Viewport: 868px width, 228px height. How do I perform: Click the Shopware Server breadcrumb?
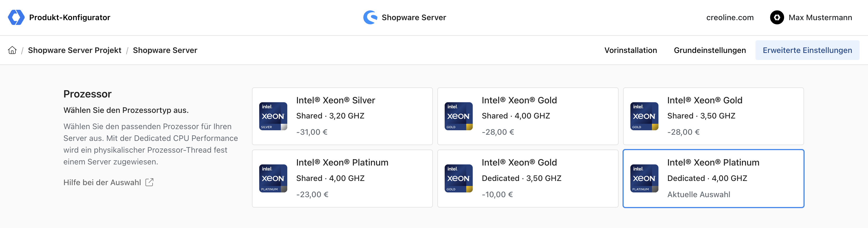(x=165, y=50)
